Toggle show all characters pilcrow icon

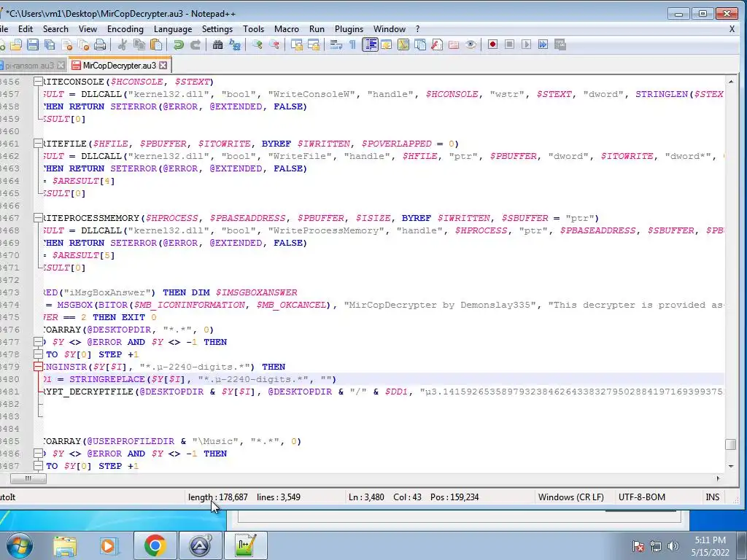click(x=352, y=44)
